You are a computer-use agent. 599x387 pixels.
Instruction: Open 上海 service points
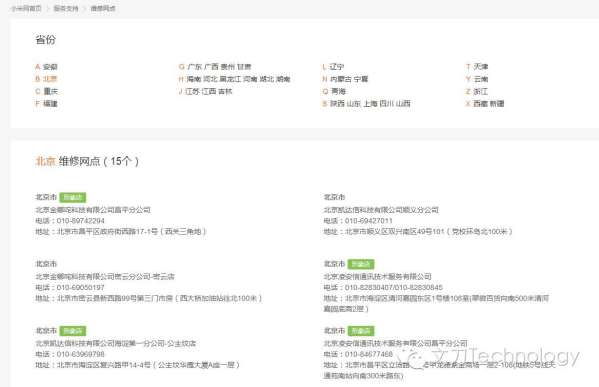371,104
